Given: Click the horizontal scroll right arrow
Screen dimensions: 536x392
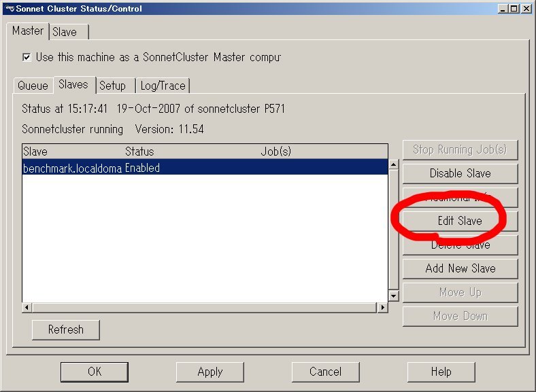Looking at the screenshot, I should click(x=382, y=307).
